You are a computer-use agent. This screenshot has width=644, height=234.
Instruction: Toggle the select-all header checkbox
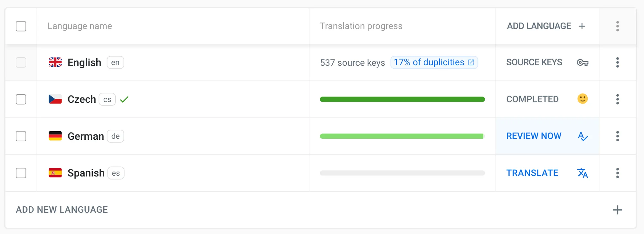click(x=21, y=26)
